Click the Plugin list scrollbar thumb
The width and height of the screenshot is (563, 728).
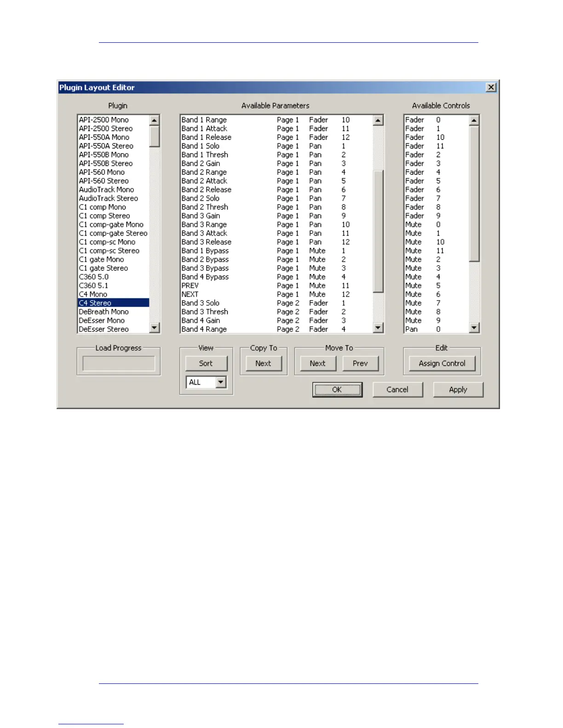coord(155,136)
